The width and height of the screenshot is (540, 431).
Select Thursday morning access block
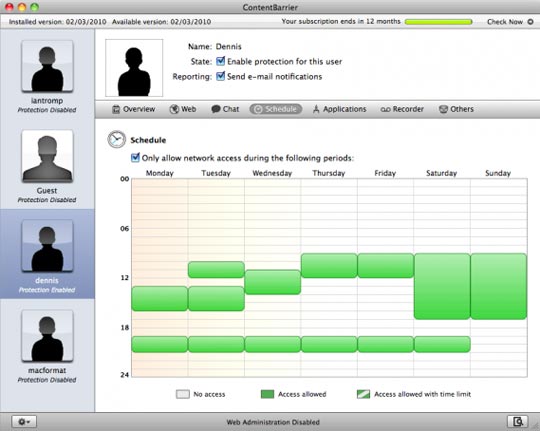329,266
